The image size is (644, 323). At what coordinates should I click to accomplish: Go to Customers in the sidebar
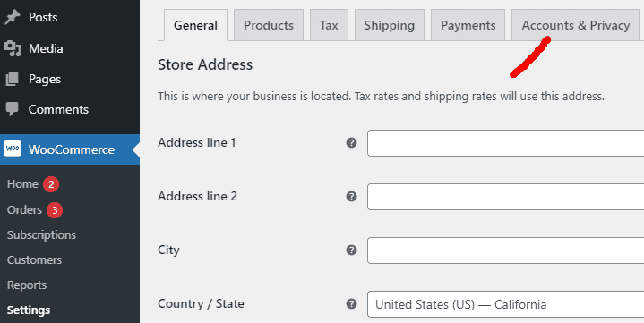point(35,259)
